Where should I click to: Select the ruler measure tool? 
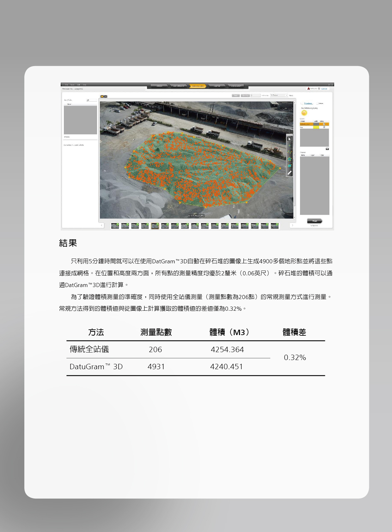pyautogui.click(x=290, y=173)
